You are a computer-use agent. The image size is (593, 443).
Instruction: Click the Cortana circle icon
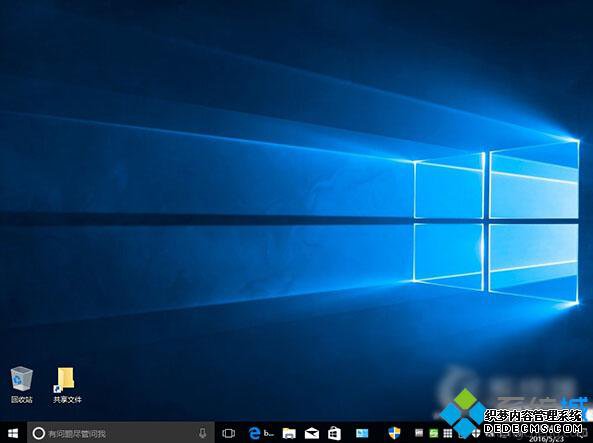(x=38, y=433)
